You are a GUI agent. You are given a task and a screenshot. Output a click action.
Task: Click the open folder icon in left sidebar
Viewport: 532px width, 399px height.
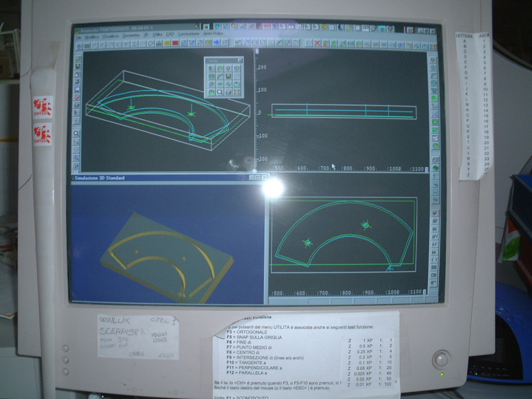click(x=78, y=59)
